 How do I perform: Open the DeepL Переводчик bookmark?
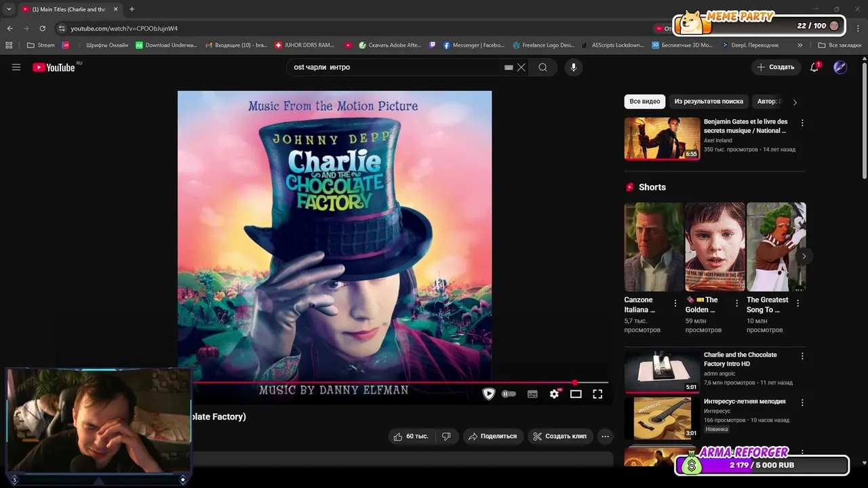(749, 45)
